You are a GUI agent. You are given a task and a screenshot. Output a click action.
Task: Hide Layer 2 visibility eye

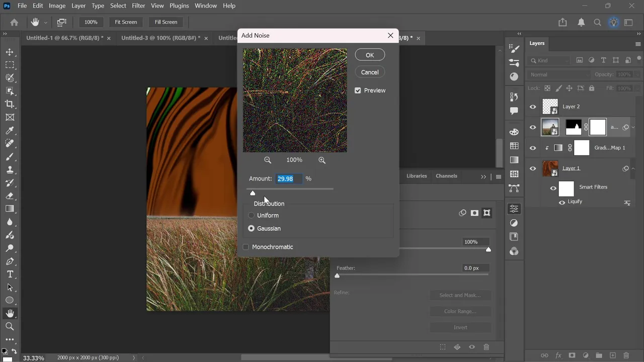pos(533,107)
